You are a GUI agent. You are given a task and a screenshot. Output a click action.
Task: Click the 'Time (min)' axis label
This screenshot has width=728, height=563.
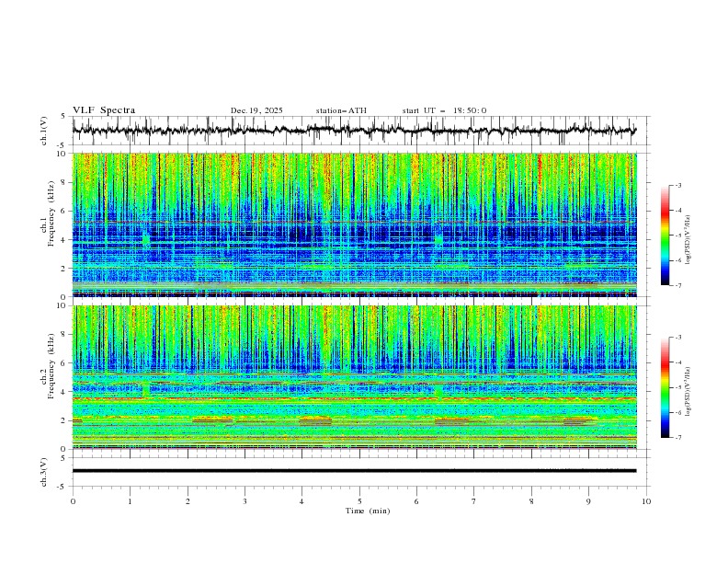[368, 511]
